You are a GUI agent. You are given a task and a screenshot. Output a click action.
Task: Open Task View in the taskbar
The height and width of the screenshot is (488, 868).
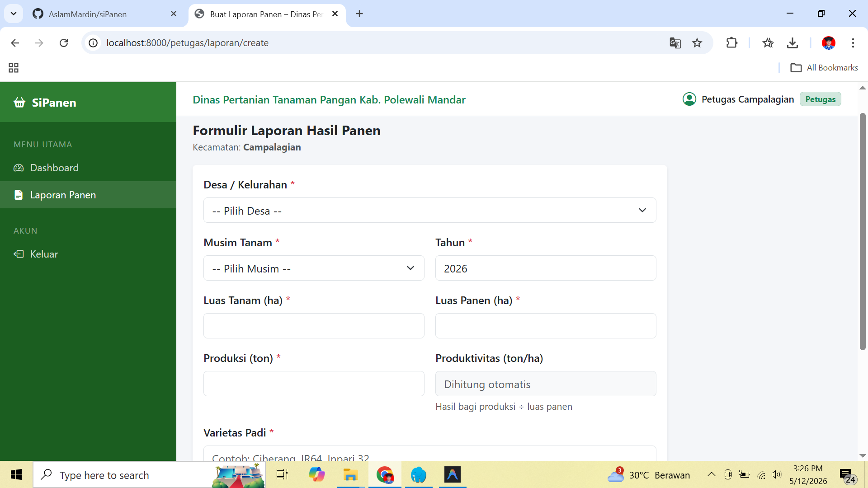[282, 475]
